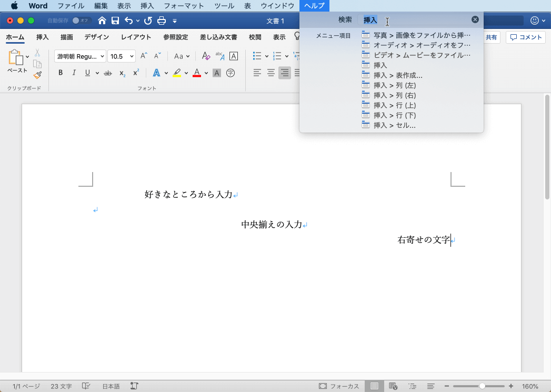
Task: Toggle italic formatting
Action: pos(74,73)
